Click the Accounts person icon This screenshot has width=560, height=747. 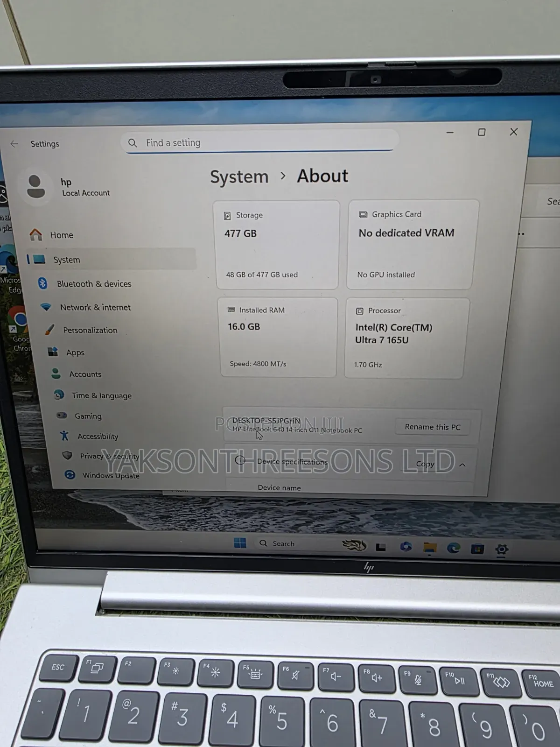click(x=56, y=373)
